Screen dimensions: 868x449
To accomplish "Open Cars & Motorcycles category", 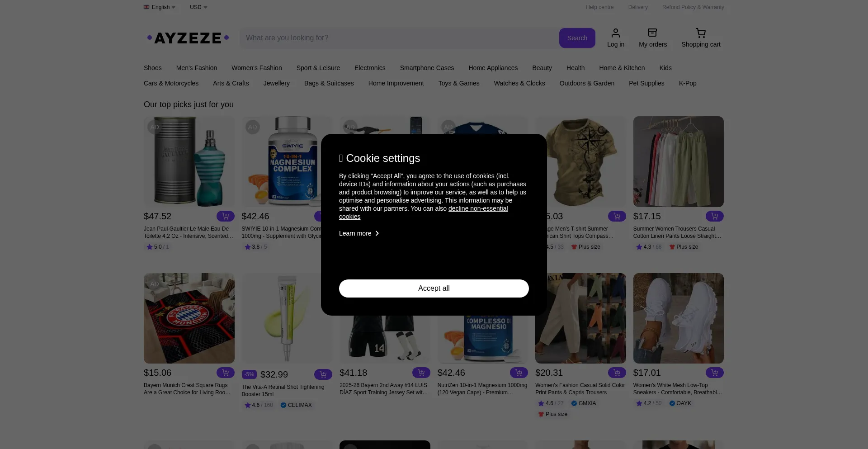I will (x=171, y=83).
